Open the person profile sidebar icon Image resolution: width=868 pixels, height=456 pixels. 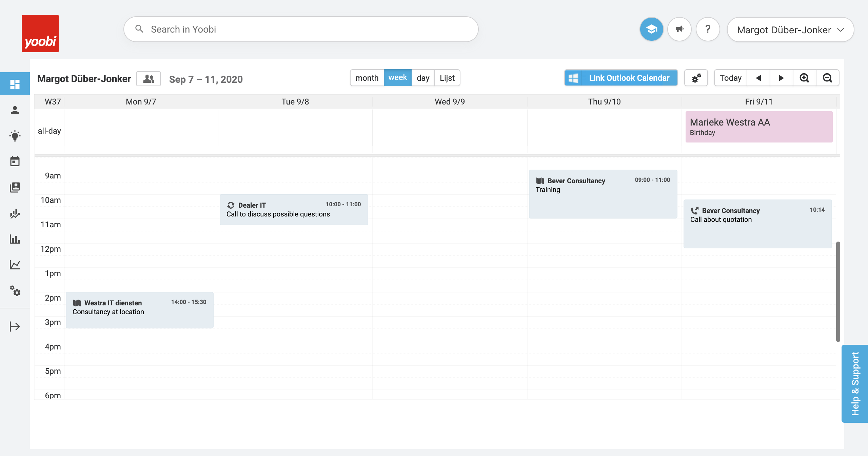[x=15, y=110]
